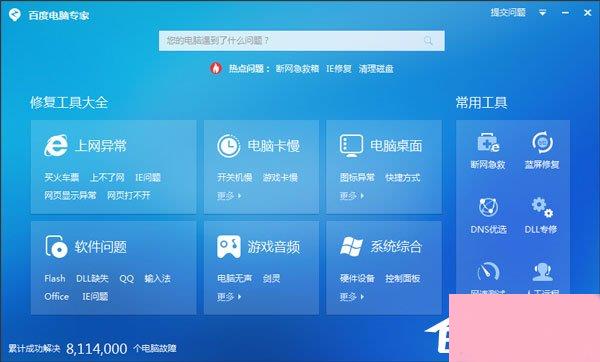600x362 pixels.
Task: Click the disc icon in 软件问题
Action: point(56,246)
